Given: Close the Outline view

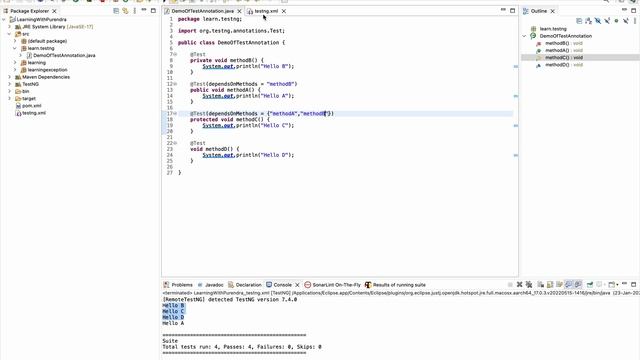Looking at the screenshot, I should coord(553,11).
